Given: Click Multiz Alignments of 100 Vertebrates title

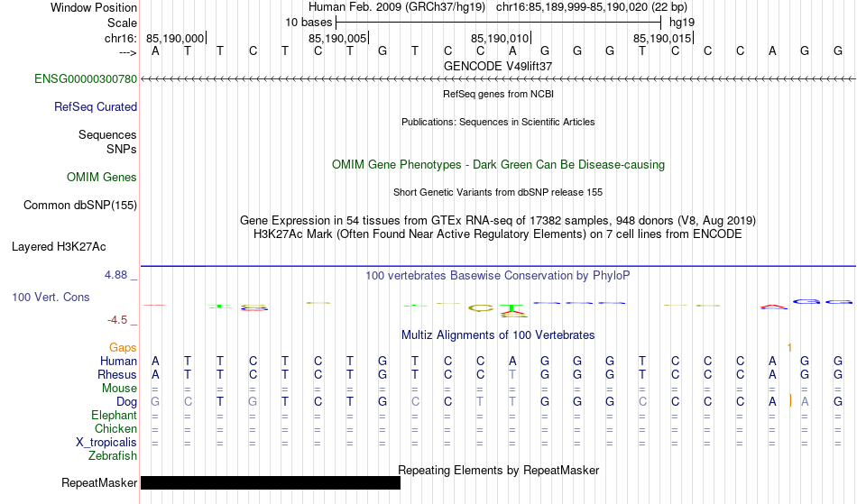Looking at the screenshot, I should [498, 335].
